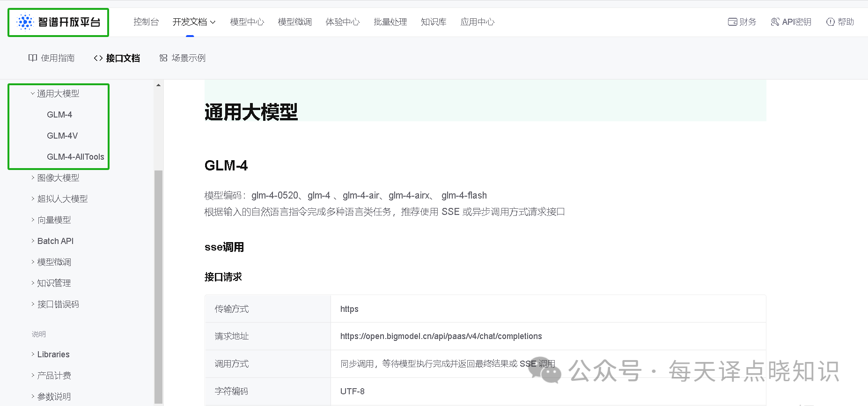Viewport: 868px width, 406px height.
Task: Open the 财务 wallet icon
Action: click(x=733, y=22)
